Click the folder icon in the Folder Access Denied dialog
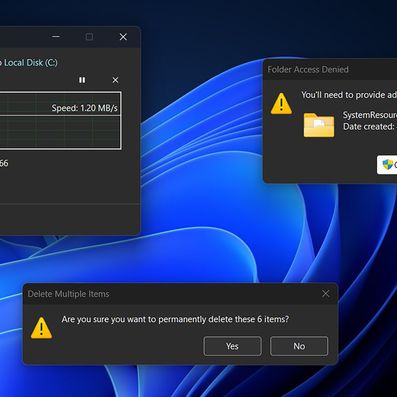397x397 pixels. pos(319,125)
